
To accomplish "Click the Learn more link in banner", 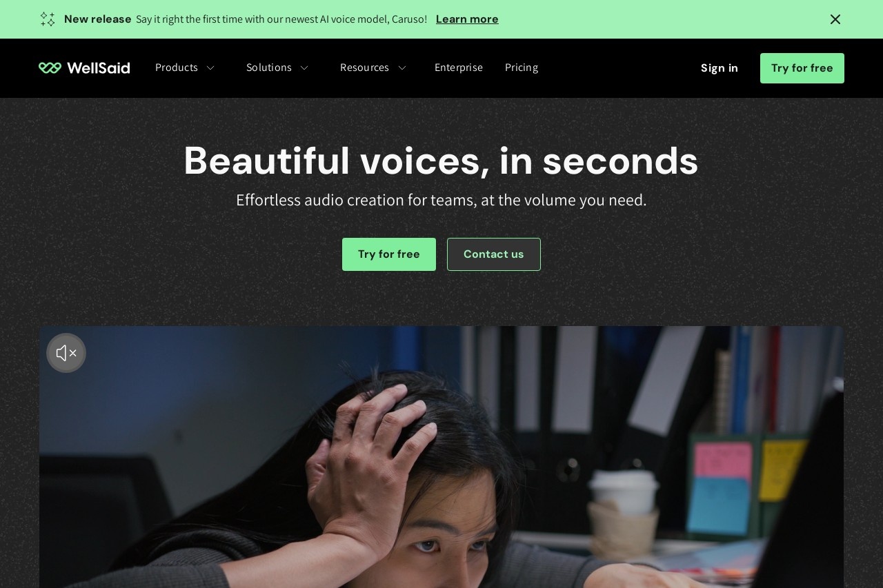I will (467, 19).
